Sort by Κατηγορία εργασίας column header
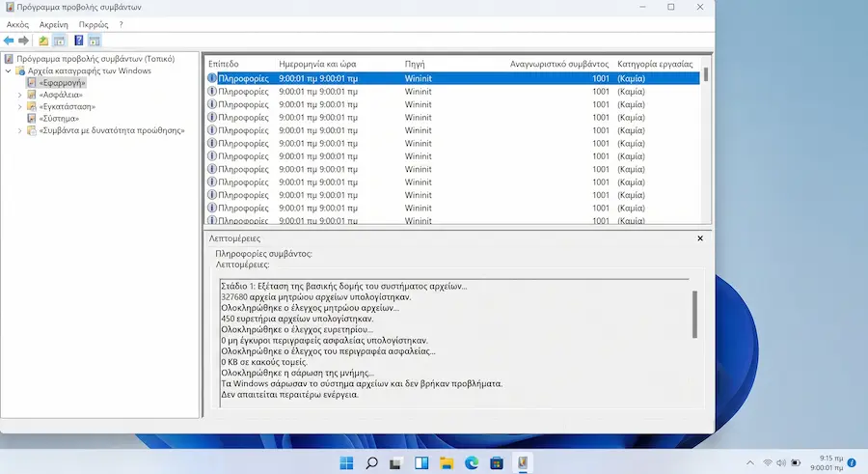Viewport: 868px width, 474px height. pos(656,64)
